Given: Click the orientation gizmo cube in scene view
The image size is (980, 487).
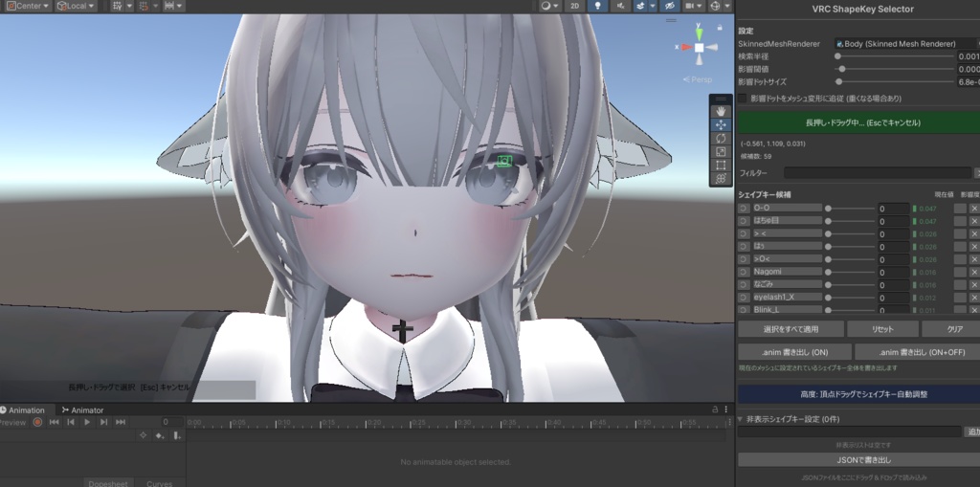Looking at the screenshot, I should [x=699, y=48].
